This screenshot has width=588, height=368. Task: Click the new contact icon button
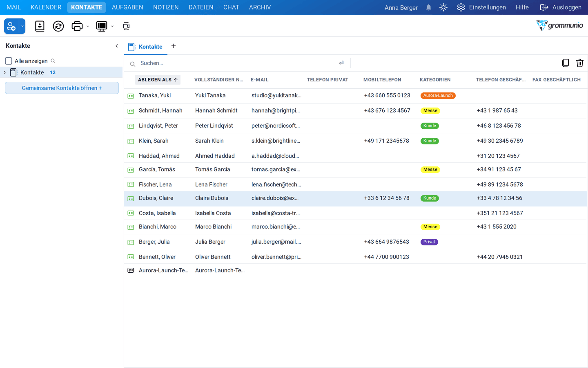(11, 26)
